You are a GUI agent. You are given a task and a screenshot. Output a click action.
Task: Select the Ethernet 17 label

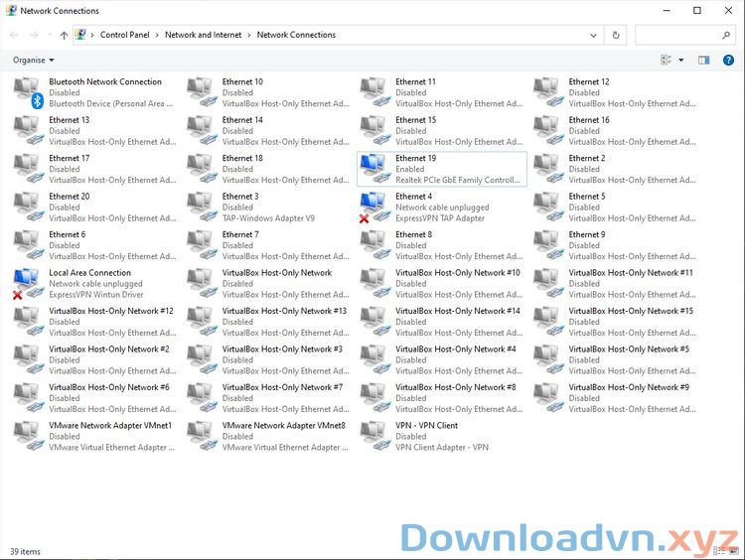(69, 158)
